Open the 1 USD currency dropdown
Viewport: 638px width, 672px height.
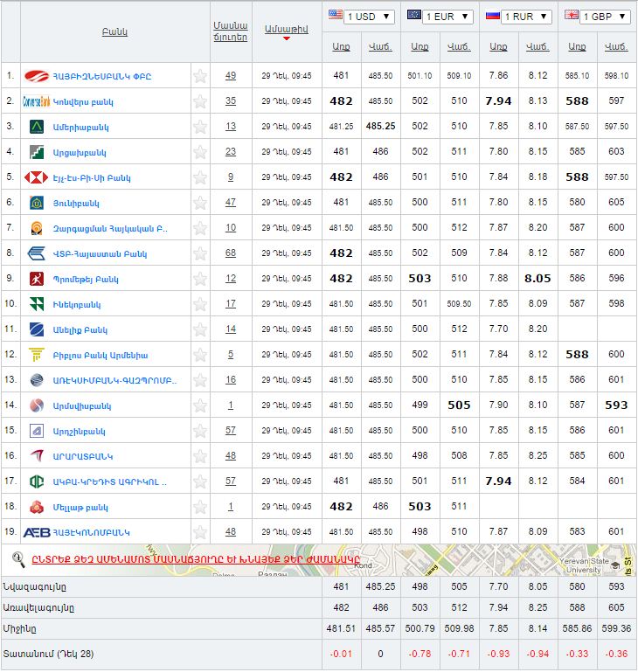coord(371,17)
